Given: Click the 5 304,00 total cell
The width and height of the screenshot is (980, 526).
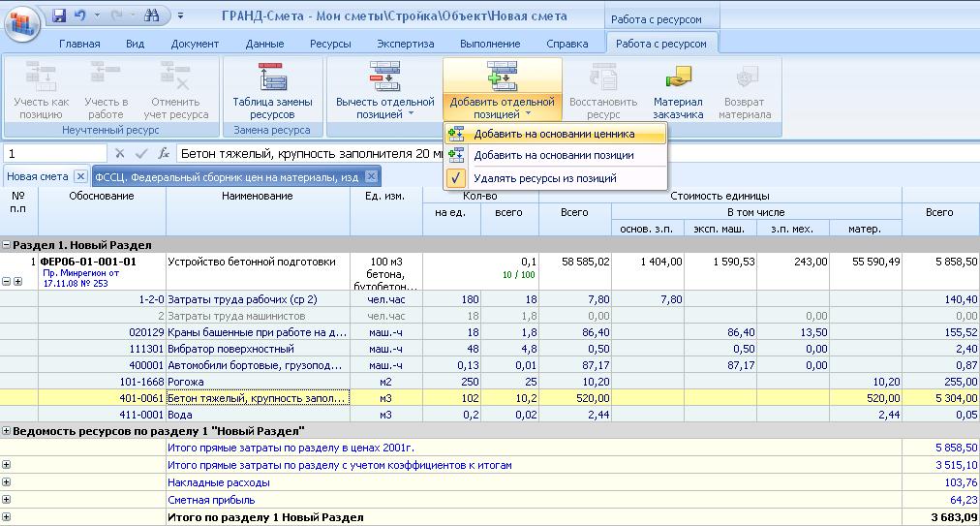Looking at the screenshot, I should (940, 398).
